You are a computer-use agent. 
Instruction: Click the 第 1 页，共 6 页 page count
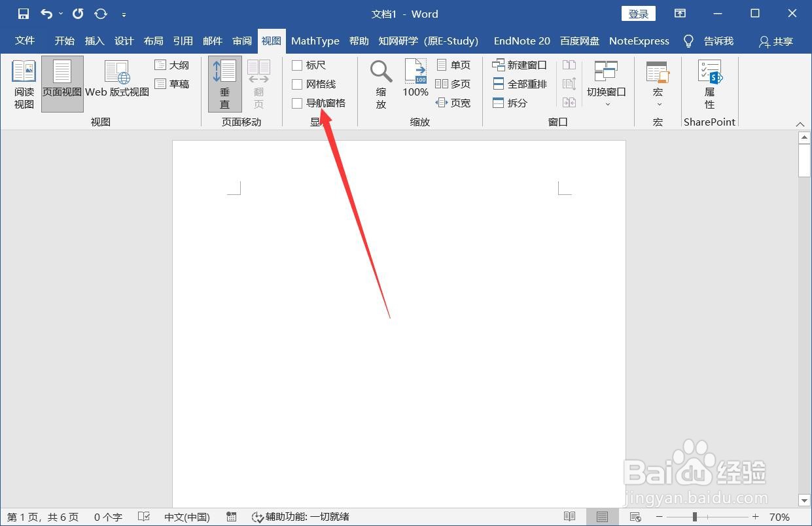[43, 517]
